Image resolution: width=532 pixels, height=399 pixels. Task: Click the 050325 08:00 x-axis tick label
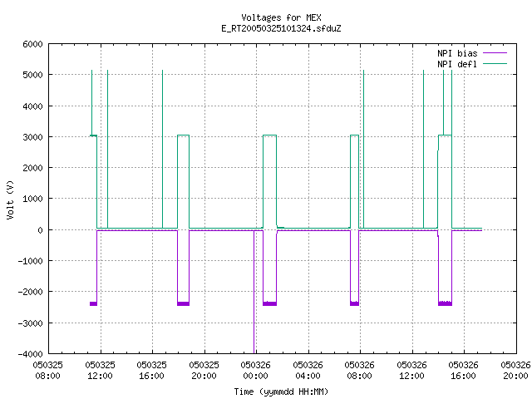[48, 370]
